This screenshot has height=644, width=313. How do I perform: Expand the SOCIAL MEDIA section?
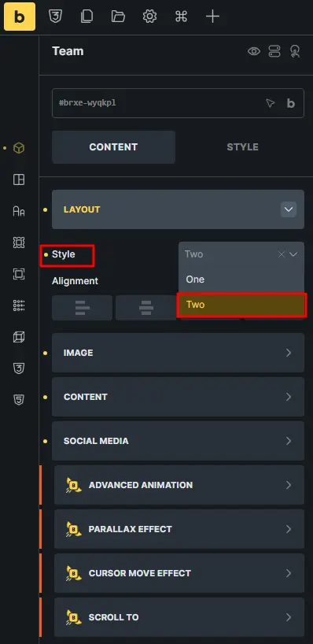[x=178, y=441]
